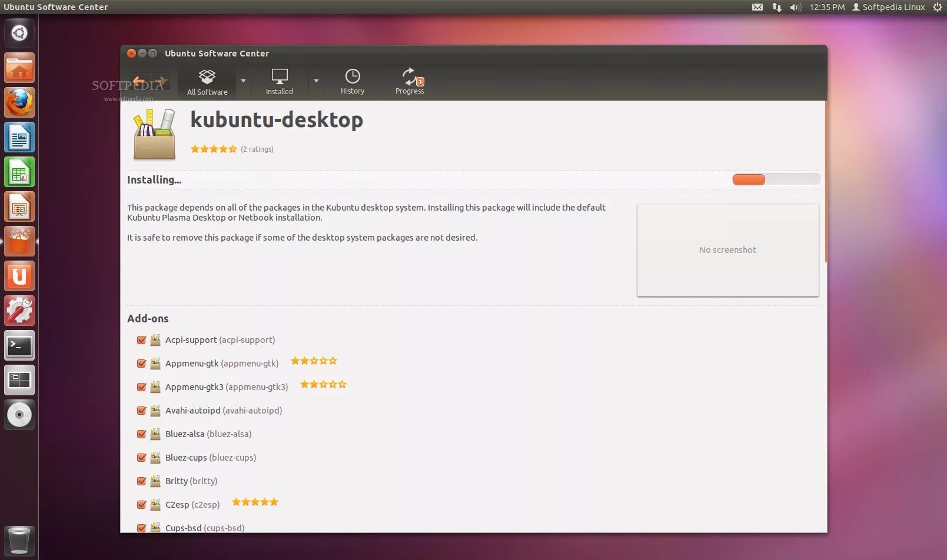The image size is (947, 560).
Task: Switch to the Installed view
Action: (279, 82)
